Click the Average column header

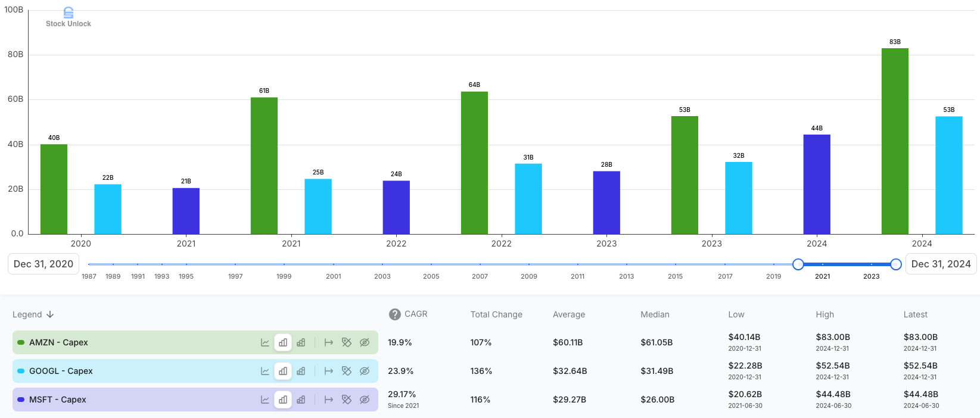(569, 314)
